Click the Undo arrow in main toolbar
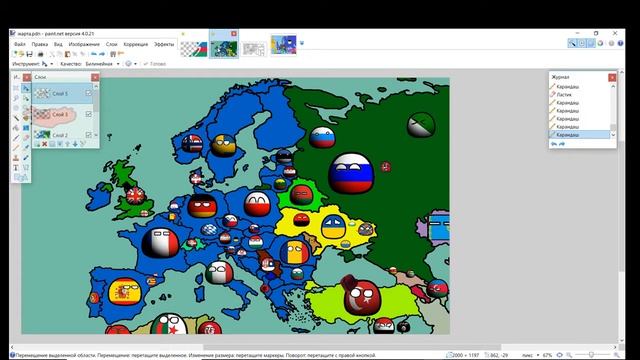 click(x=94, y=54)
